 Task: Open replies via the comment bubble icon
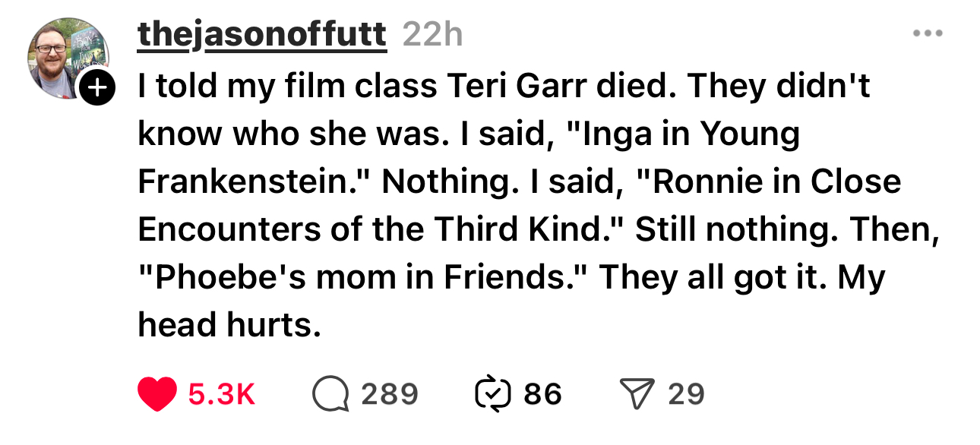(x=330, y=394)
